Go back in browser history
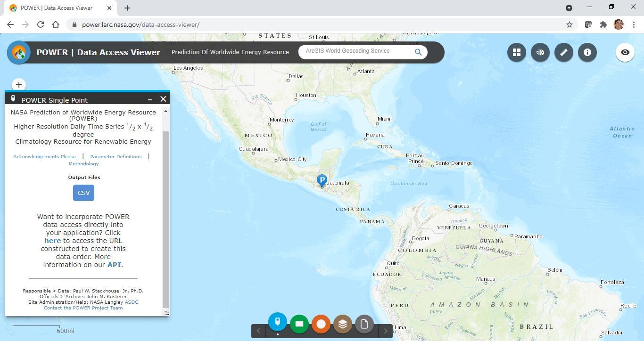Screen dimensions: 644x341 click(10, 24)
